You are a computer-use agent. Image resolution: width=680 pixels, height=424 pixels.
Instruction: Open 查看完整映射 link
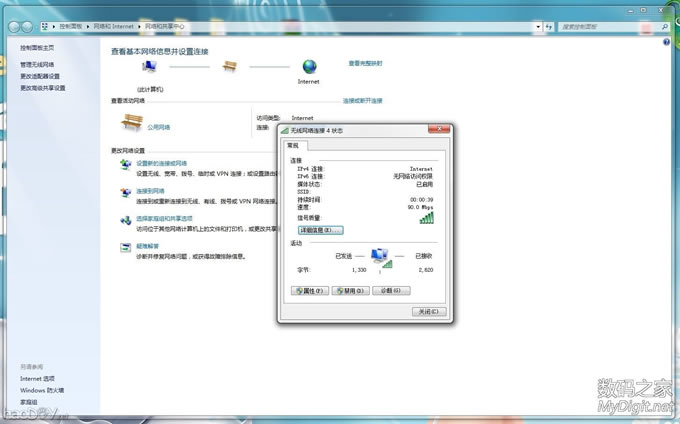click(x=365, y=63)
